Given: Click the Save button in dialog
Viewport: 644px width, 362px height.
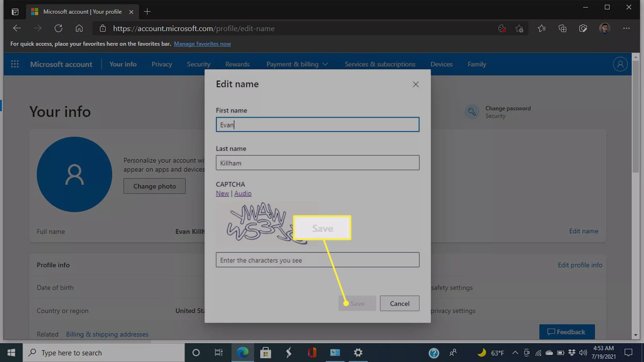Looking at the screenshot, I should coord(357,303).
